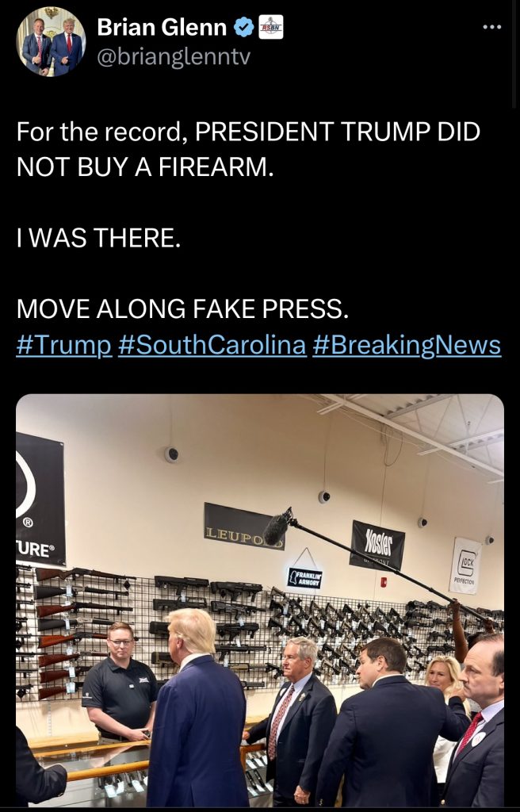Open the #BreakingNews hashtag

point(407,346)
